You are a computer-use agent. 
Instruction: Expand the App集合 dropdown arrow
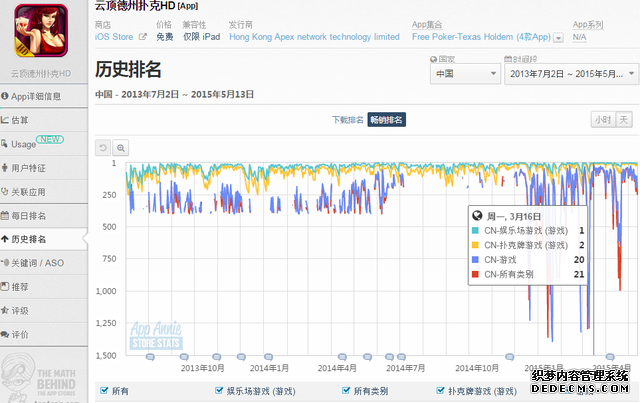tap(558, 38)
